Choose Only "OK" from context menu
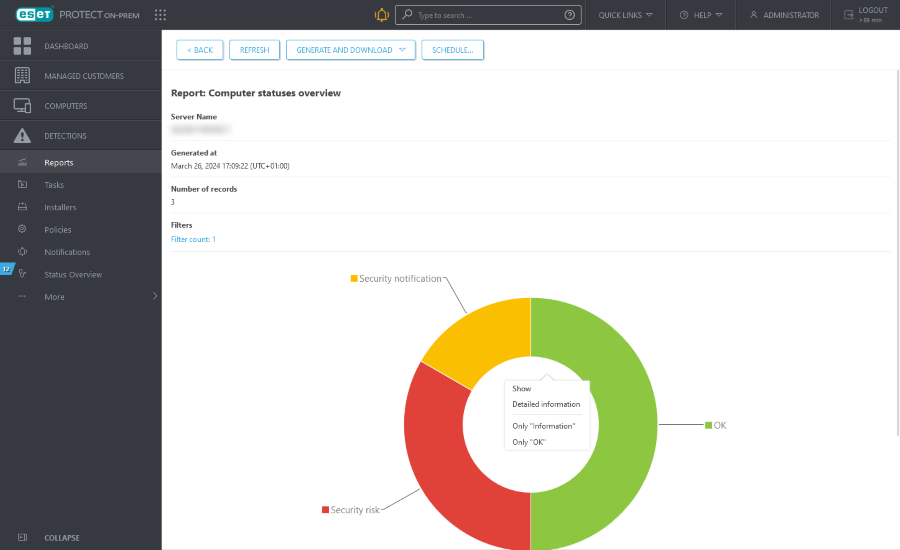The height and width of the screenshot is (550, 900). pyautogui.click(x=529, y=441)
